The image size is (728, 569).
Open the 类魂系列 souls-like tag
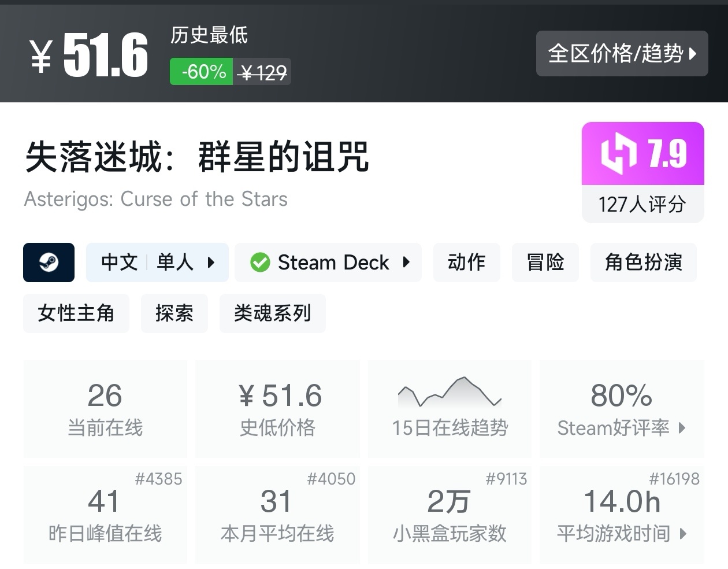(272, 313)
